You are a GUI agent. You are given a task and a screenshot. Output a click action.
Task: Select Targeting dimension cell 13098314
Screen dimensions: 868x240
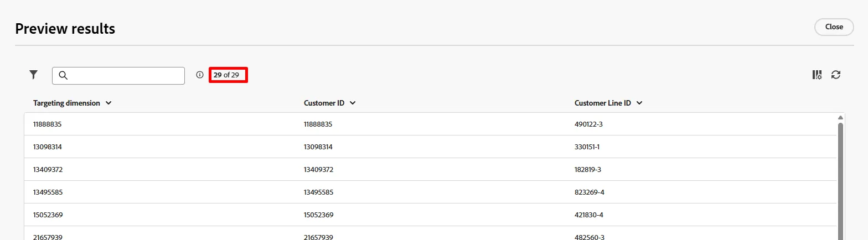click(x=47, y=147)
